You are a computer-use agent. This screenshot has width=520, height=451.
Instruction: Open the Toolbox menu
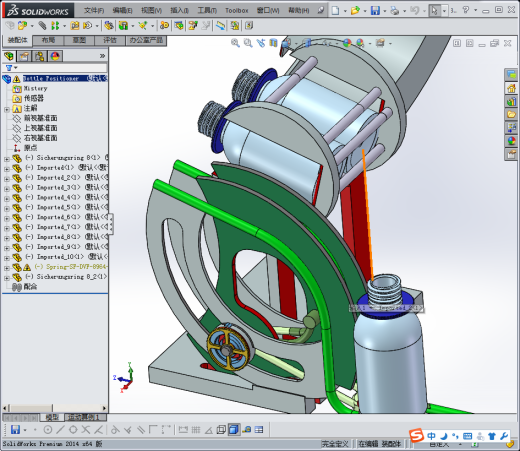point(237,11)
